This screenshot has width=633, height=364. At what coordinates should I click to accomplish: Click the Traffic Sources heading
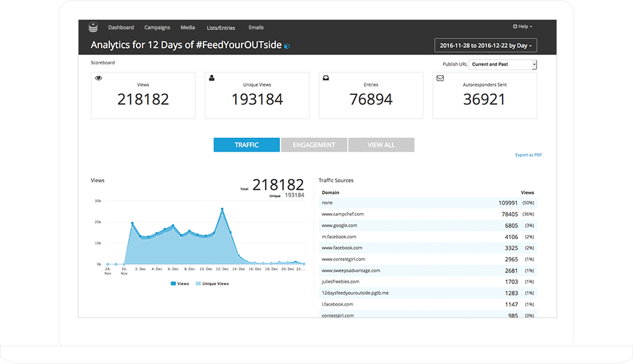(x=336, y=180)
